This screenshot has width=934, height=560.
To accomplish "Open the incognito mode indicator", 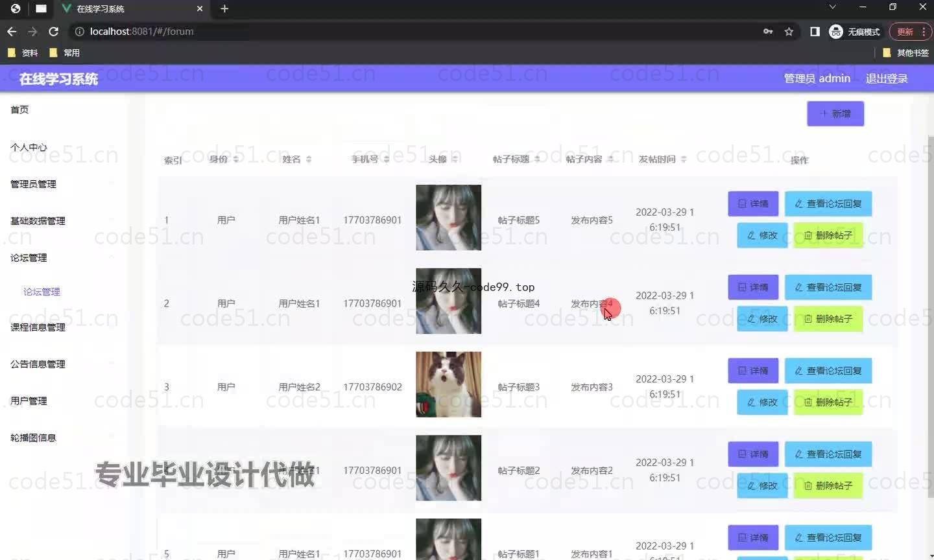I will [854, 31].
